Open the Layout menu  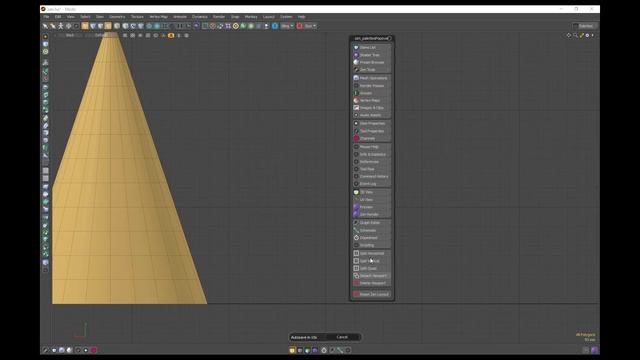pos(269,17)
